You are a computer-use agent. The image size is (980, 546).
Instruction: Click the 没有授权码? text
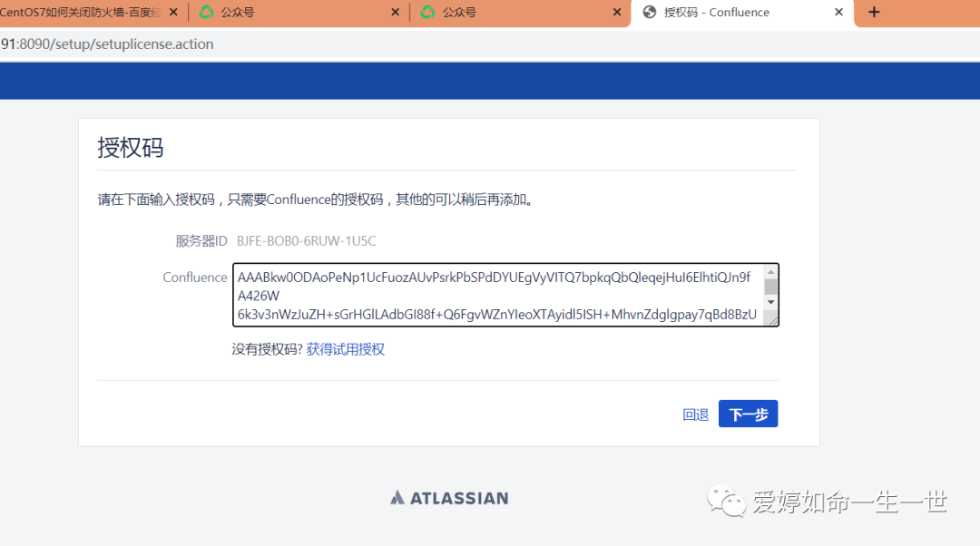coord(267,349)
